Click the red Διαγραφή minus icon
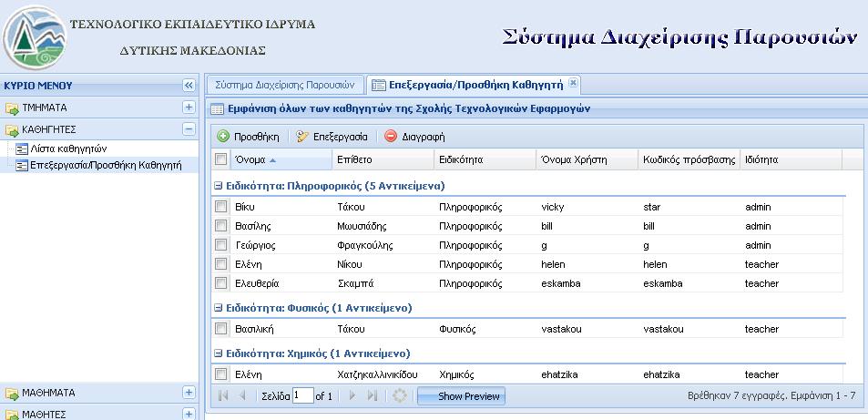868x420 pixels. pyautogui.click(x=391, y=137)
